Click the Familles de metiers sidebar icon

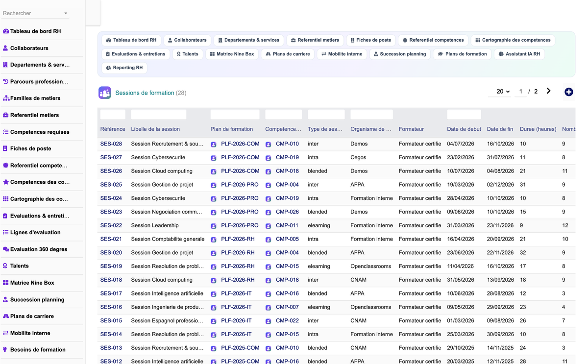6,98
